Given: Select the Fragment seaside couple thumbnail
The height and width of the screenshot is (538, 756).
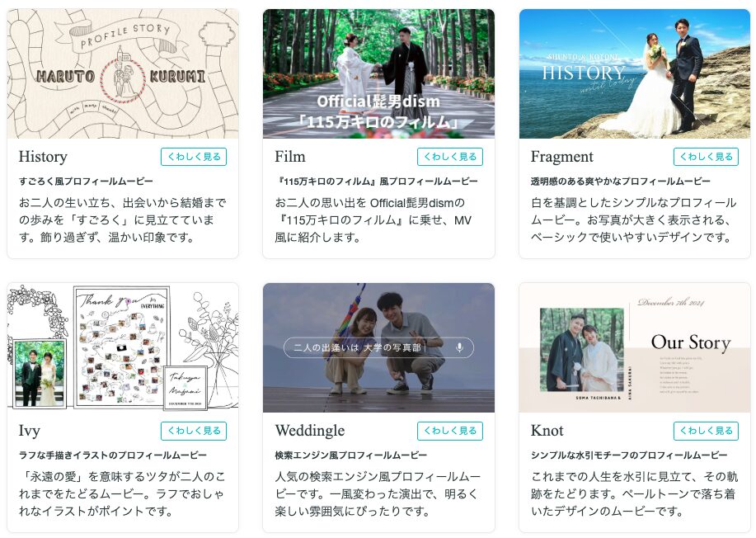Looking at the screenshot, I should [x=635, y=73].
